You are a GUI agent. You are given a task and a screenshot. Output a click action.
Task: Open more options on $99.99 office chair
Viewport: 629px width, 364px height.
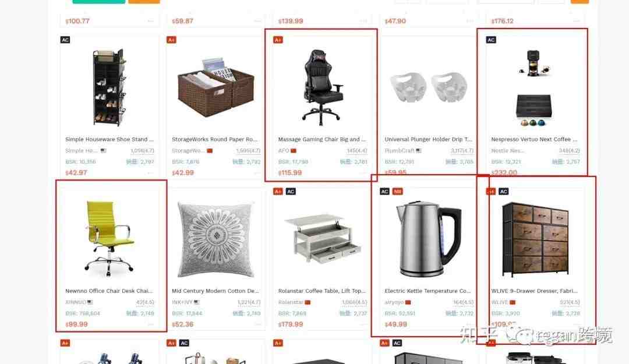151,324
